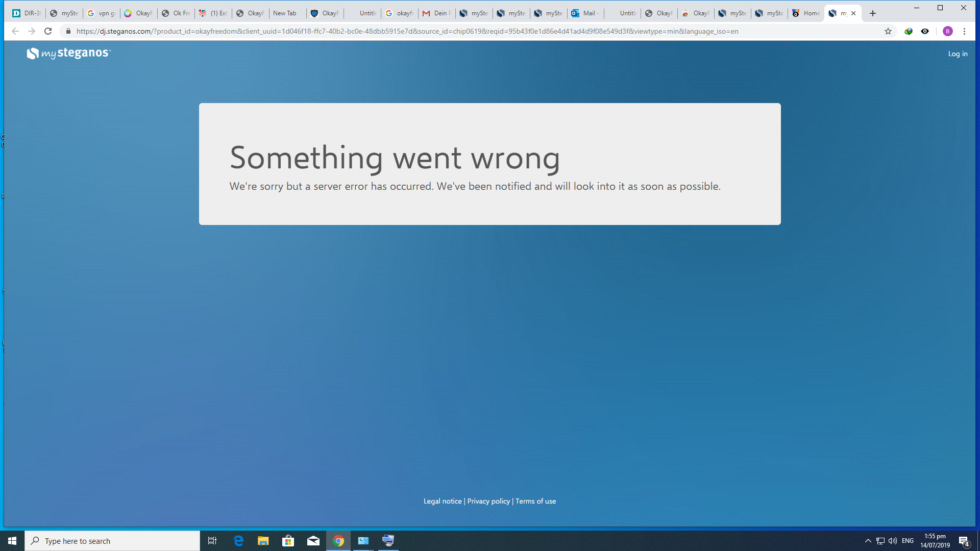This screenshot has width=980, height=551.
Task: Open the Privacy policy link
Action: point(488,501)
